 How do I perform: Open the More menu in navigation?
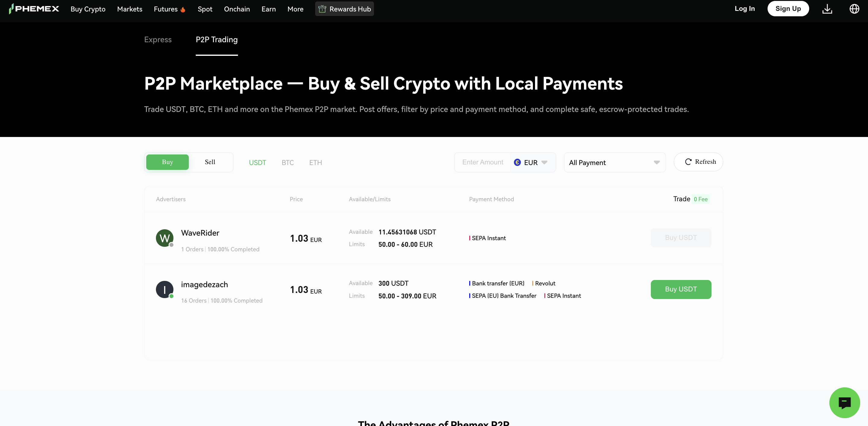pyautogui.click(x=295, y=9)
